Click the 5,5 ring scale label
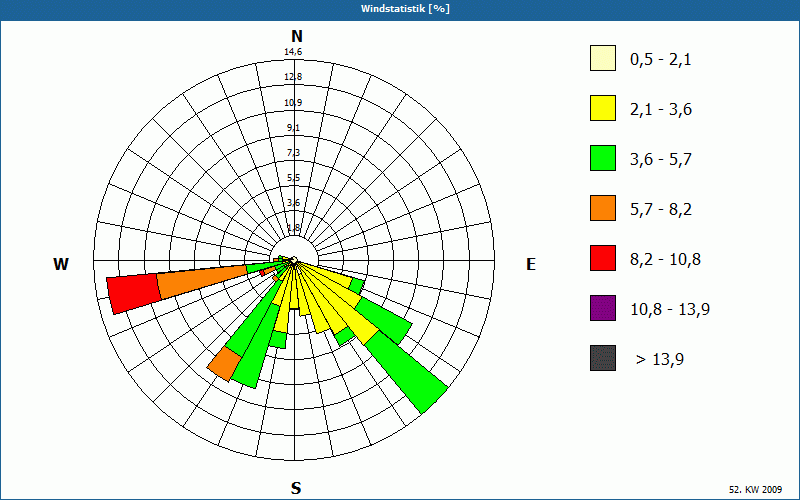Screen dimensions: 800x500 pos(293,178)
